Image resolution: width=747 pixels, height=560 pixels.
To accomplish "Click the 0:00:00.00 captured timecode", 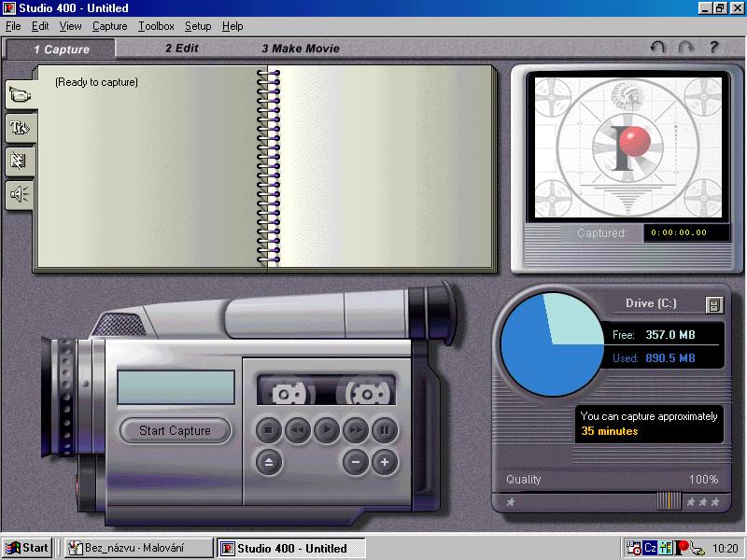I will pyautogui.click(x=679, y=232).
